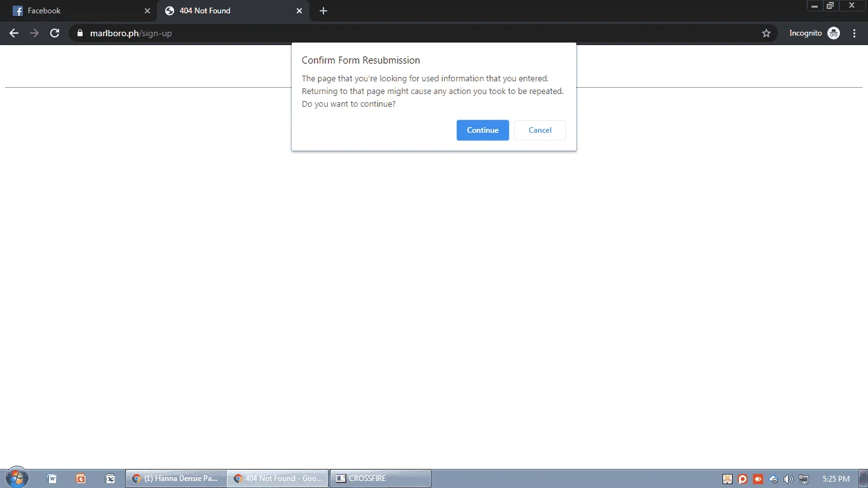The width and height of the screenshot is (868, 488).
Task: Close the Facebook tab
Action: pyautogui.click(x=147, y=11)
